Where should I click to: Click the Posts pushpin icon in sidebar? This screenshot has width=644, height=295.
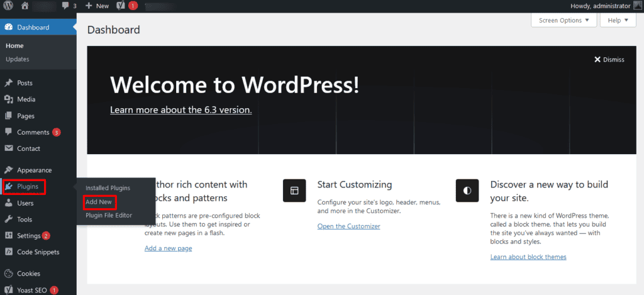coord(8,83)
